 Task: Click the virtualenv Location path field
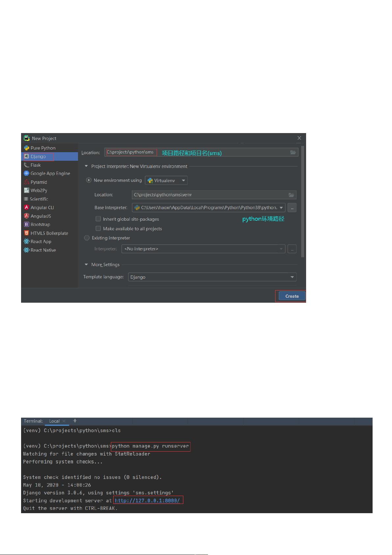[209, 195]
